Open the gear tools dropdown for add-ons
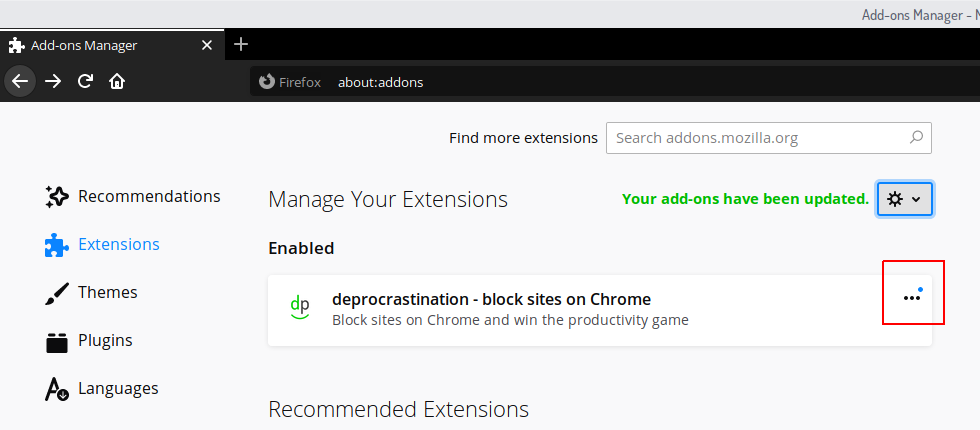Screen dimensions: 980x430 point(905,199)
